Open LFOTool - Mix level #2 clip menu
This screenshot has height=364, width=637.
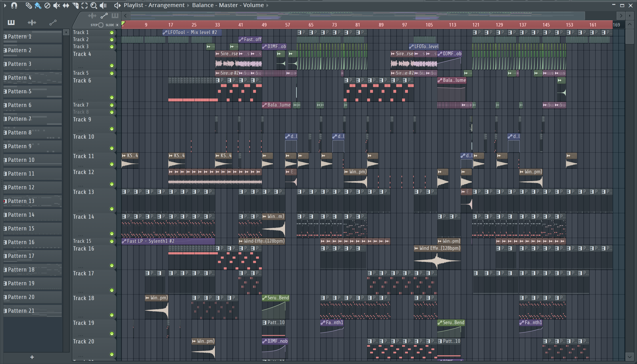(165, 33)
